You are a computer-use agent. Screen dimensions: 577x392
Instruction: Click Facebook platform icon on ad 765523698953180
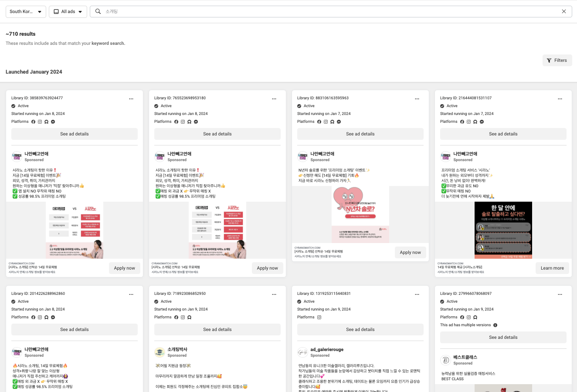pos(176,122)
